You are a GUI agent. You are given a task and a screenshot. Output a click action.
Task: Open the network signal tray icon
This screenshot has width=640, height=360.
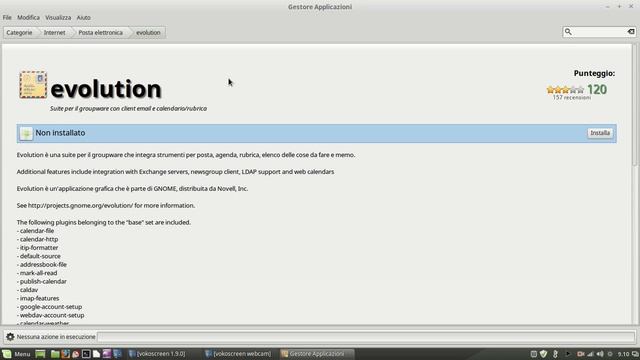pos(590,354)
